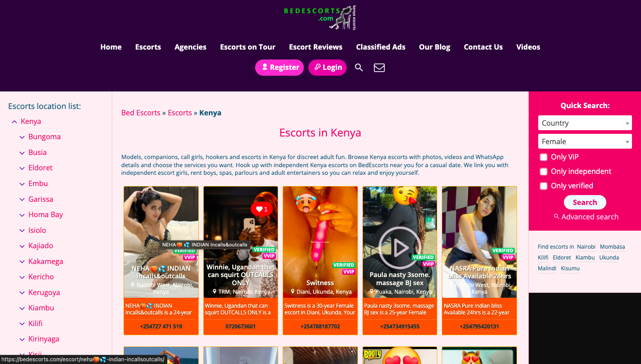
Task: Click the BedEscorts site logo
Action: [320, 18]
